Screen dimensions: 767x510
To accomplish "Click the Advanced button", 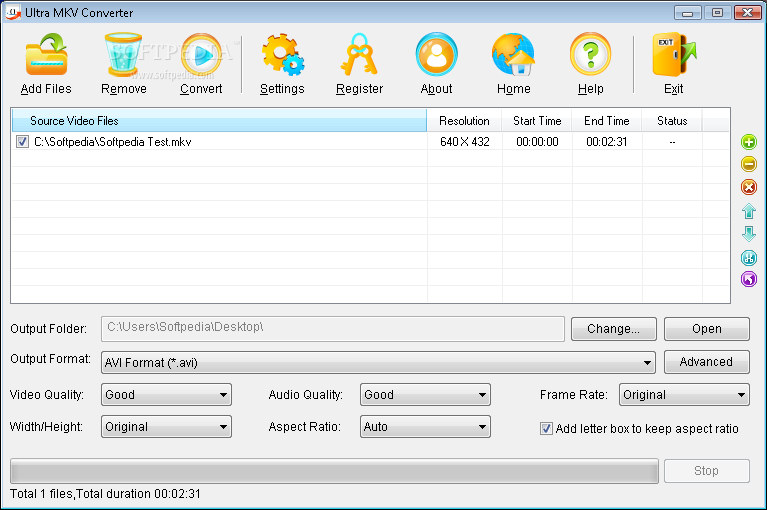I will [706, 362].
